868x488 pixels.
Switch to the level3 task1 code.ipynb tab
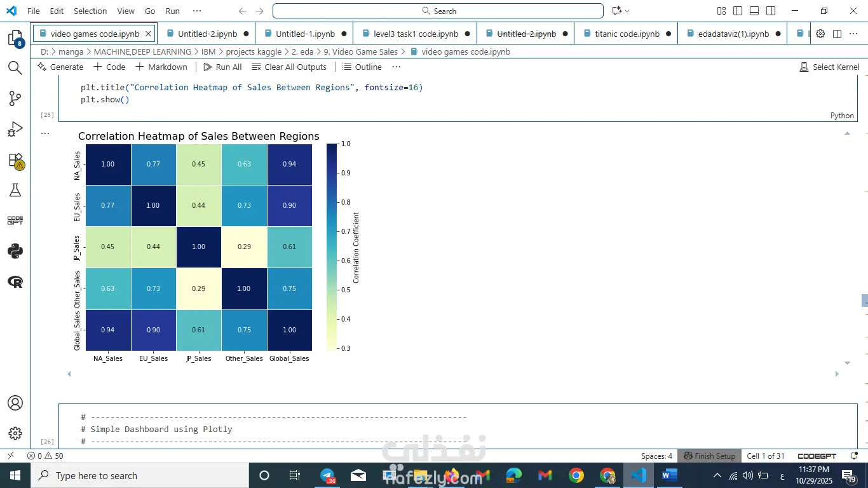[x=416, y=34]
